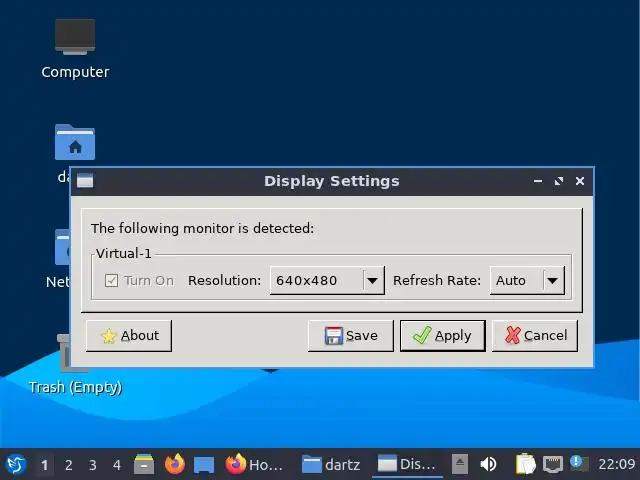Open the home folder desktop icon
This screenshot has width=640, height=480.
pyautogui.click(x=75, y=142)
